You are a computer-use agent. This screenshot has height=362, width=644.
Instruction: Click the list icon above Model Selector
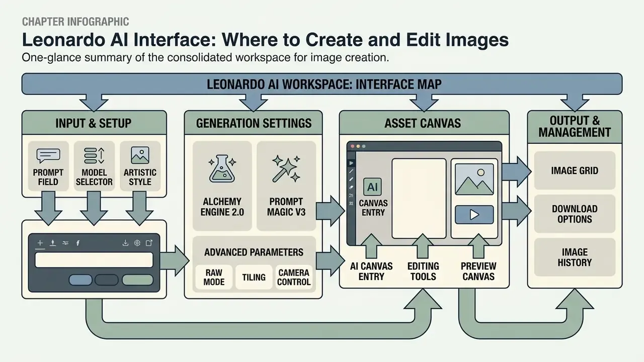click(94, 156)
